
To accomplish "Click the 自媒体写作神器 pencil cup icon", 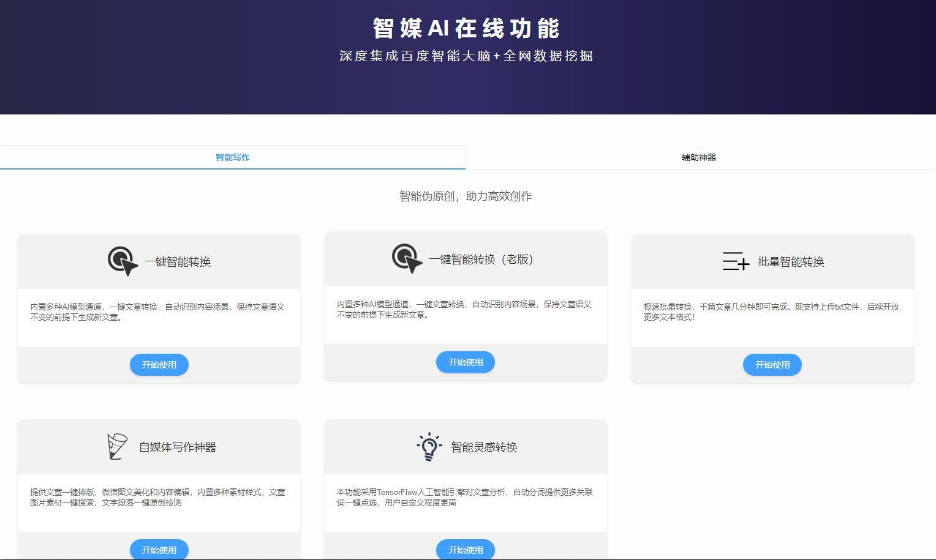I will click(x=117, y=447).
